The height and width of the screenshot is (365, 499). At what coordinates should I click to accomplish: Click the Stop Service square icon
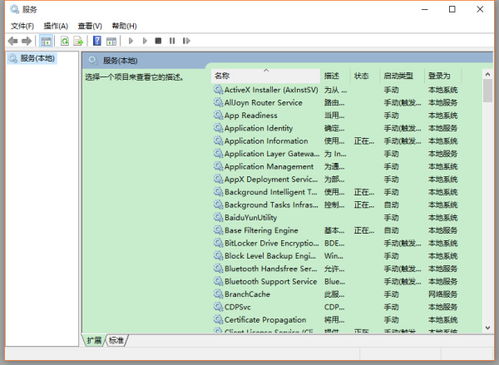pos(158,41)
